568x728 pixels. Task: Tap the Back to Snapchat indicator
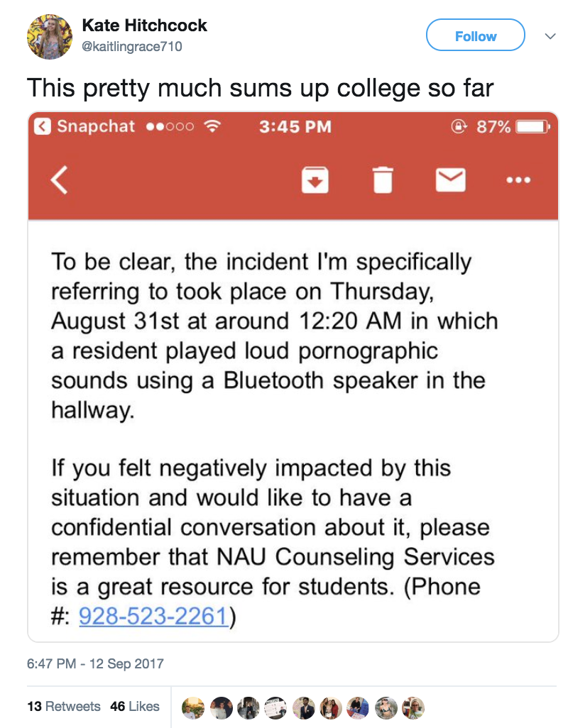[84, 126]
